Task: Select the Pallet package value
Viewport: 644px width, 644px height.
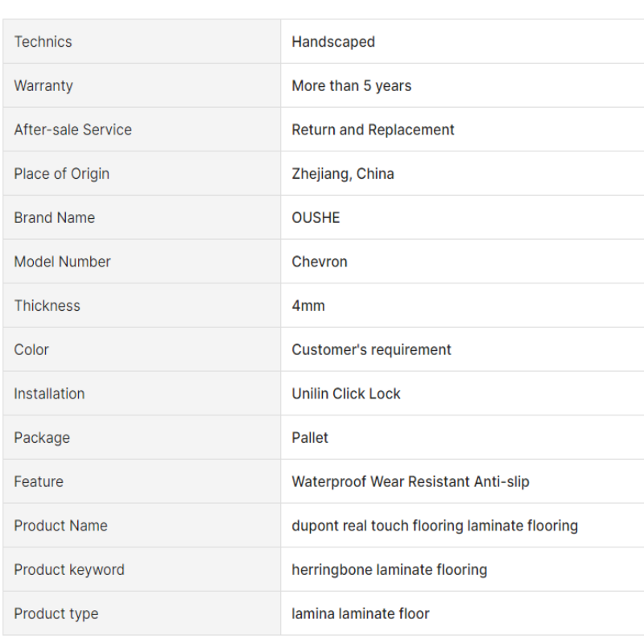Action: (x=310, y=438)
